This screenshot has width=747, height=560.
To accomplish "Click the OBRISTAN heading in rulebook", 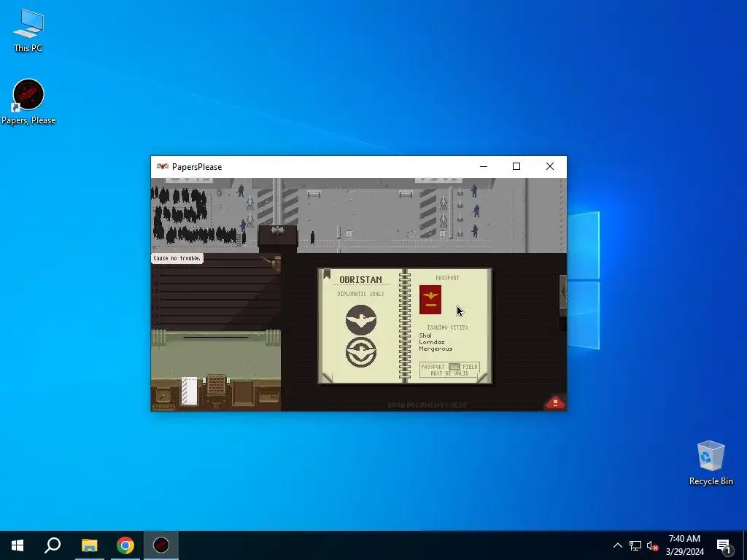I will coord(360,279).
